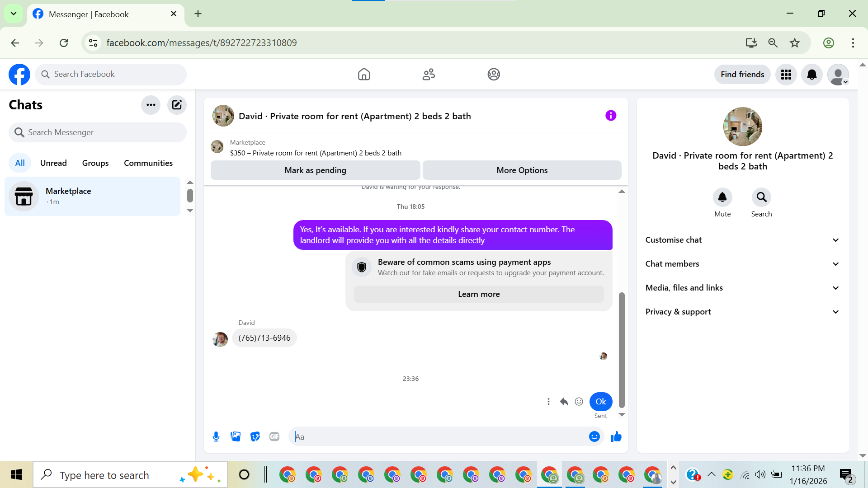Open the emoji picker in message box

(x=594, y=436)
